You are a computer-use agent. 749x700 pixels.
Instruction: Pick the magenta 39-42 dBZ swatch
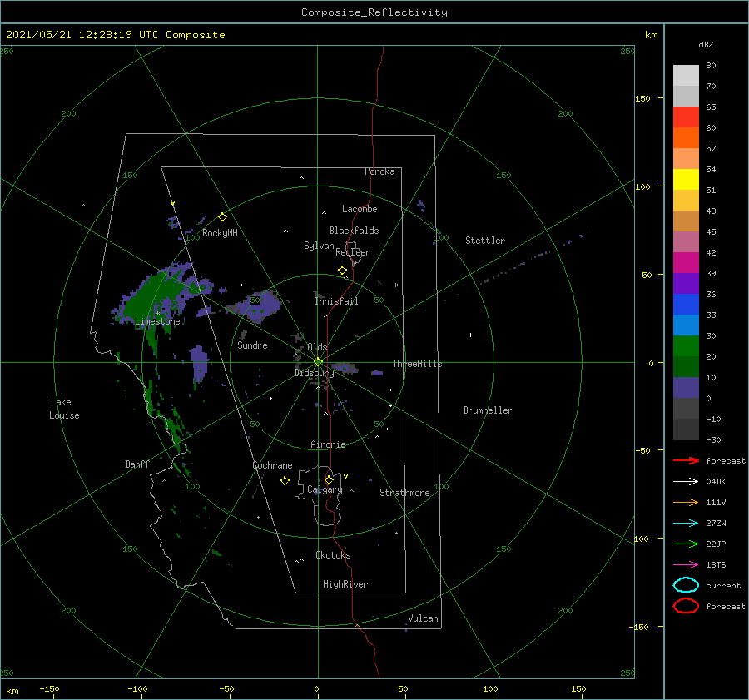pos(686,263)
